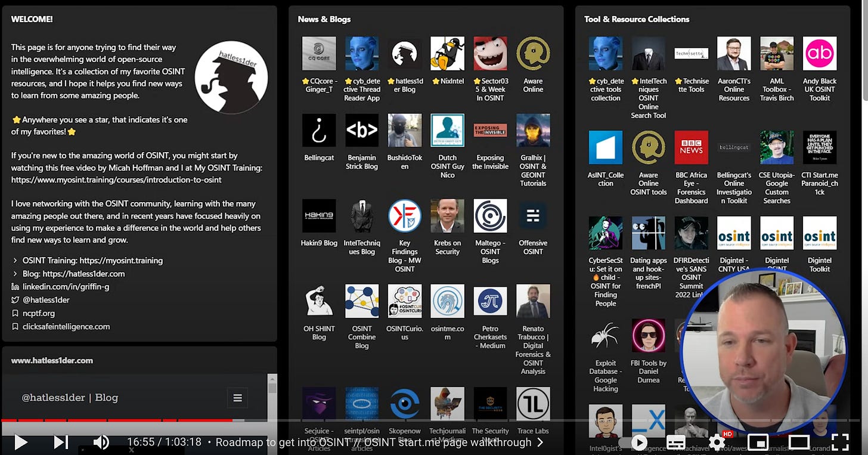The image size is (868, 455).
Task: Open the OH SHINT Blog icon
Action: coord(319,301)
